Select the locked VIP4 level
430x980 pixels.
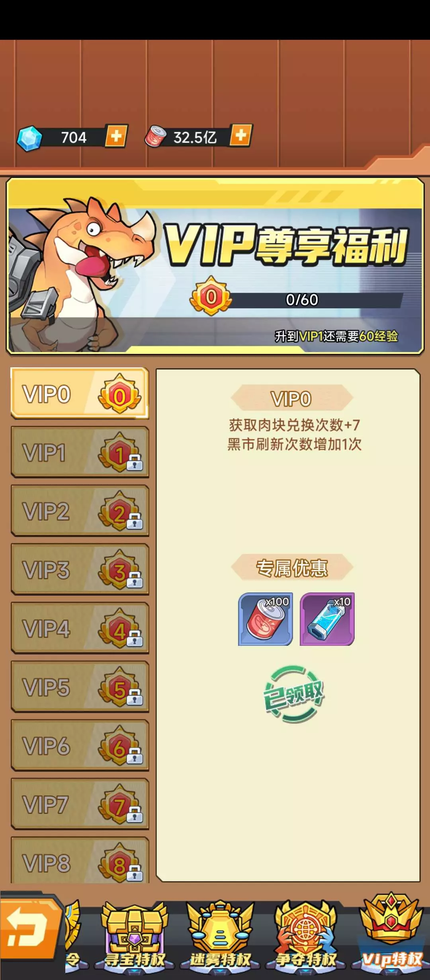coord(80,628)
